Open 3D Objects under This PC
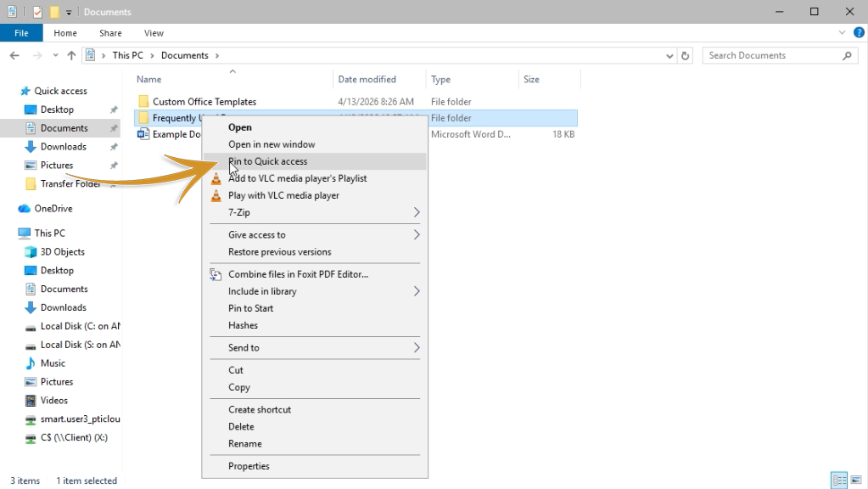868x489 pixels. 63,252
